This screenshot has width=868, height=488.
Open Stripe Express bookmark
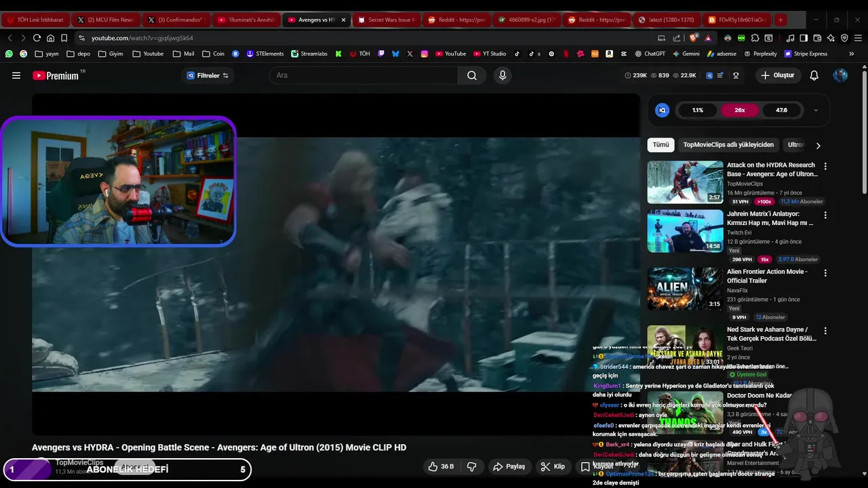(806, 54)
